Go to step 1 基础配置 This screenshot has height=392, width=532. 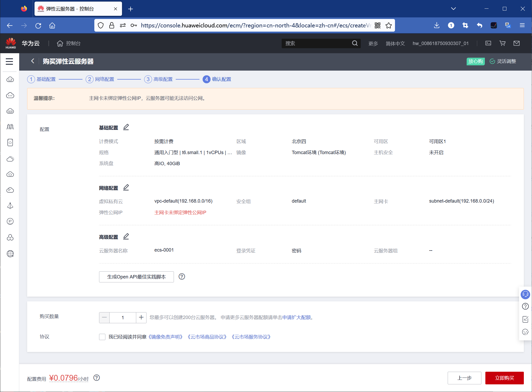[42, 79]
